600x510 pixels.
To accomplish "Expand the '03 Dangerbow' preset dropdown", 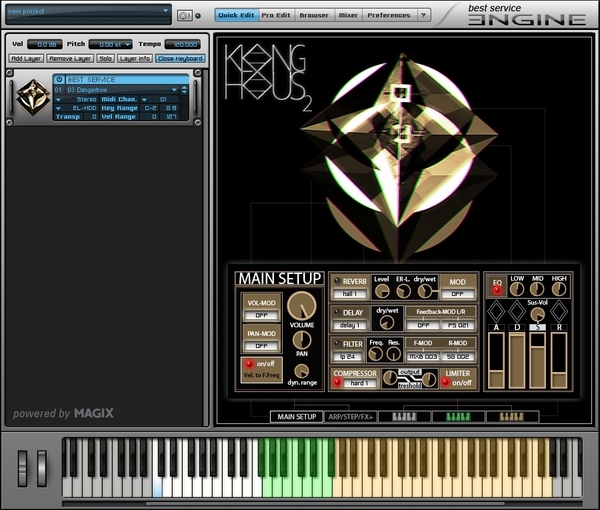I will tap(120, 90).
